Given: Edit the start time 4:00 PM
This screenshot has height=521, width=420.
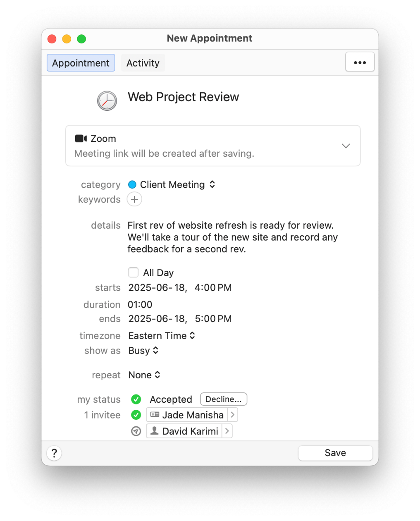Looking at the screenshot, I should click(213, 287).
